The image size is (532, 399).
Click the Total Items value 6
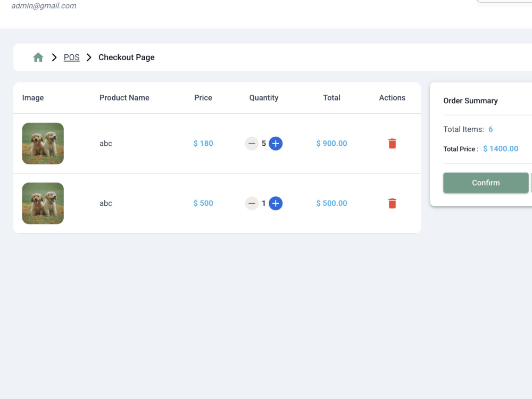(x=491, y=129)
